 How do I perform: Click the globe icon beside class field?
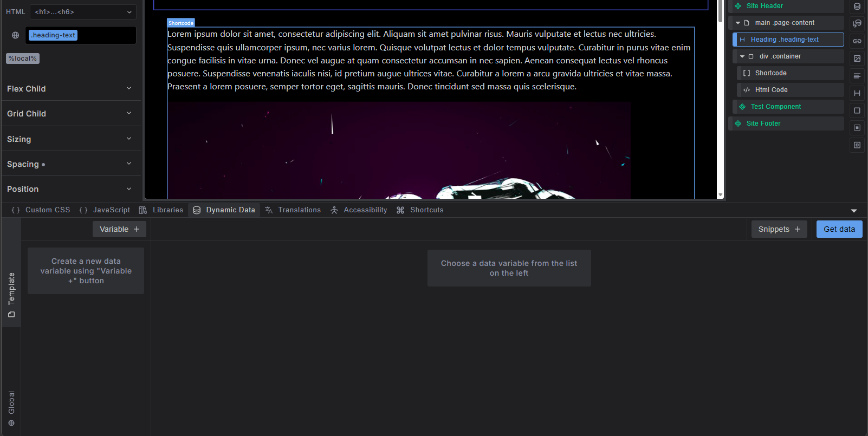15,35
